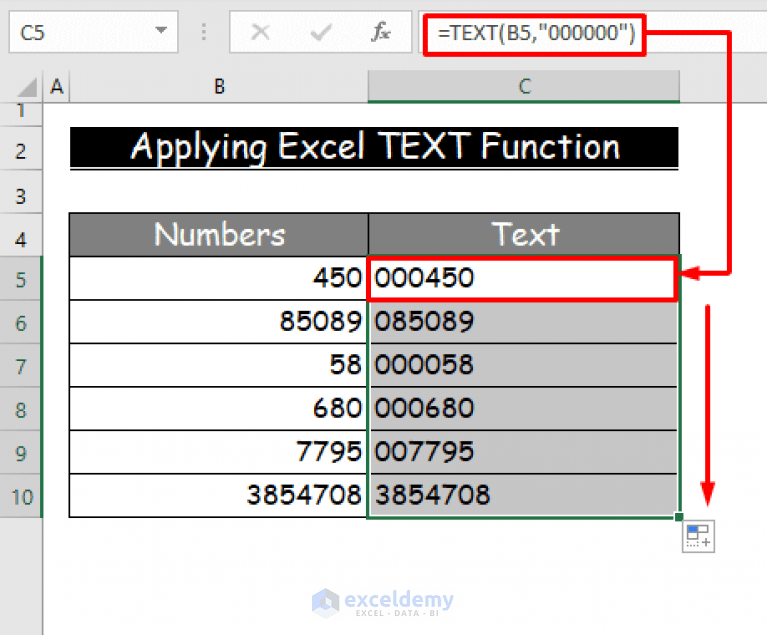The width and height of the screenshot is (767, 635).
Task: Select column C header
Action: point(524,87)
